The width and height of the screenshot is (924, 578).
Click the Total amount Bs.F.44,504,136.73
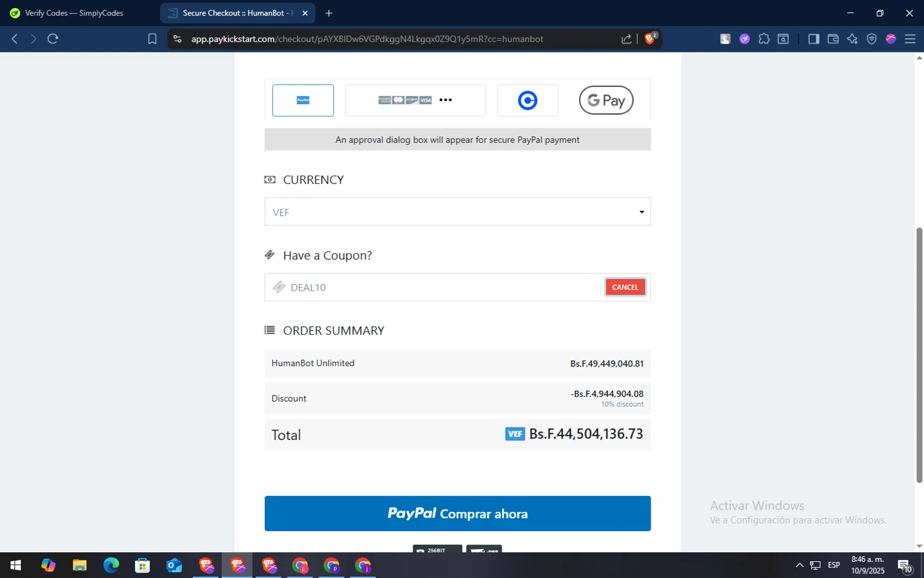click(586, 434)
